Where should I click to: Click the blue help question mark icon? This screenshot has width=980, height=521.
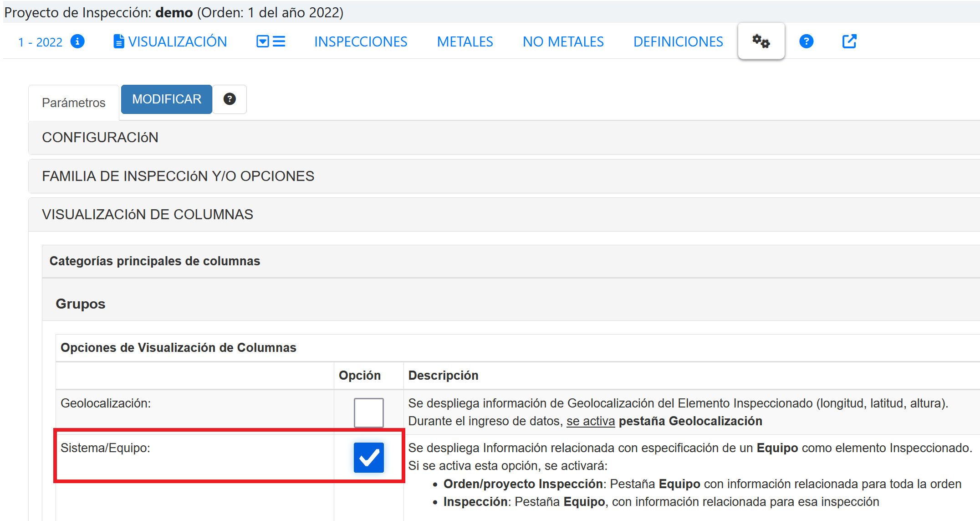pyautogui.click(x=806, y=41)
